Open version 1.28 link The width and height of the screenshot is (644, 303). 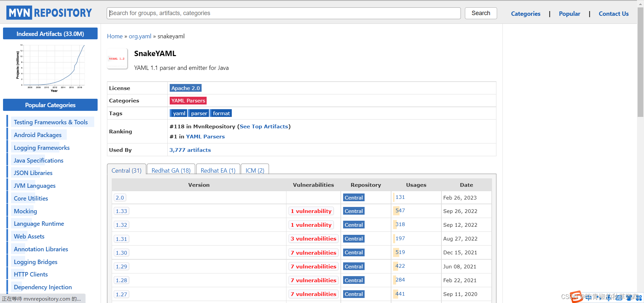click(121, 280)
